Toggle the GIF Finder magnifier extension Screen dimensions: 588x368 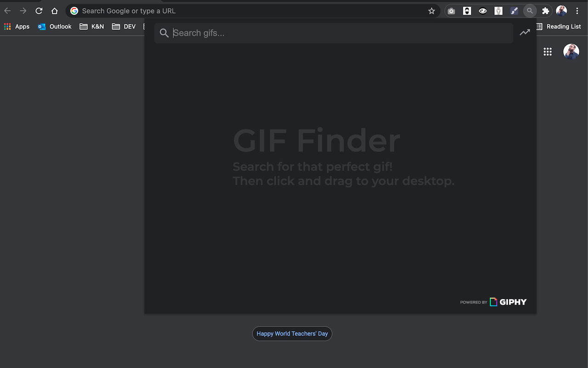[530, 11]
